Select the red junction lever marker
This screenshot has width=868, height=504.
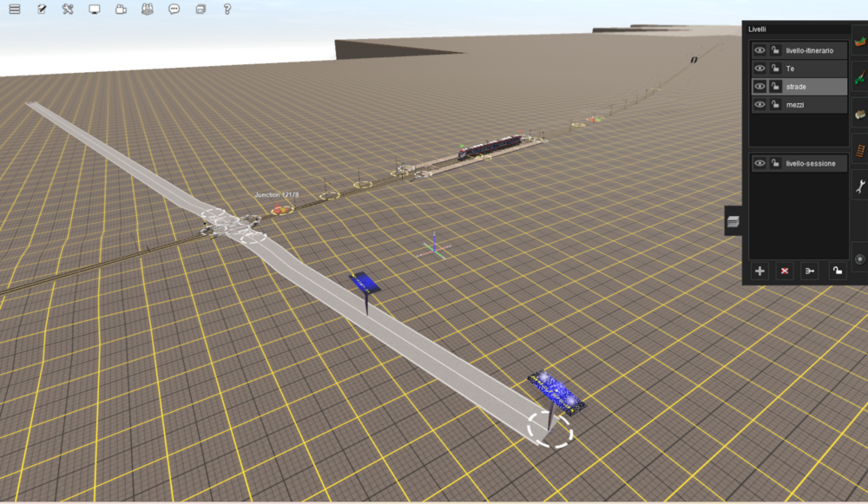[x=280, y=208]
